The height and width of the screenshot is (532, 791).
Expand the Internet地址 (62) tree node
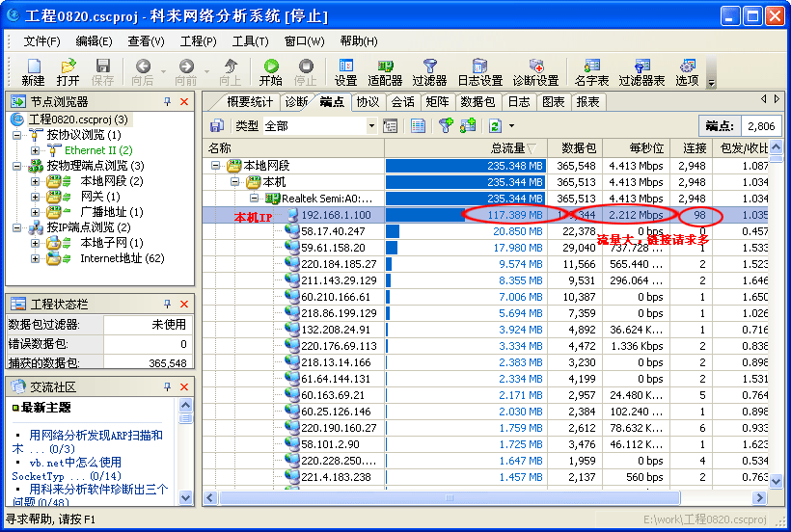coord(35,258)
